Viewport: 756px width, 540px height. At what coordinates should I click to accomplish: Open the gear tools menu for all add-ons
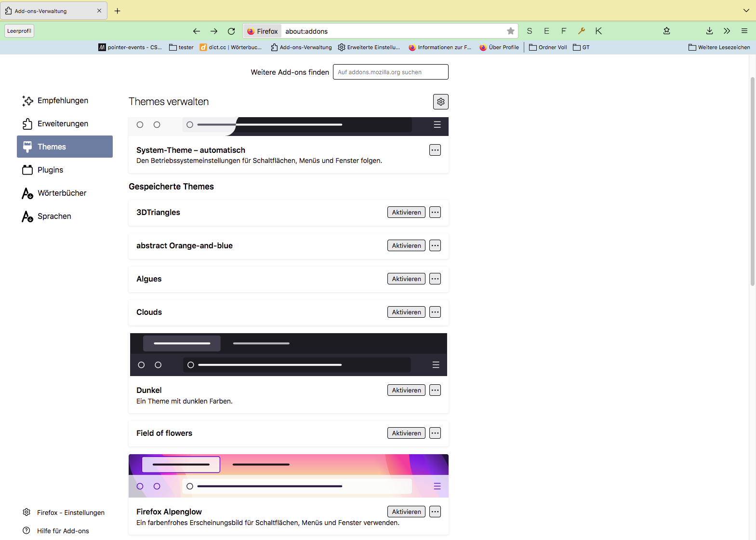(441, 102)
